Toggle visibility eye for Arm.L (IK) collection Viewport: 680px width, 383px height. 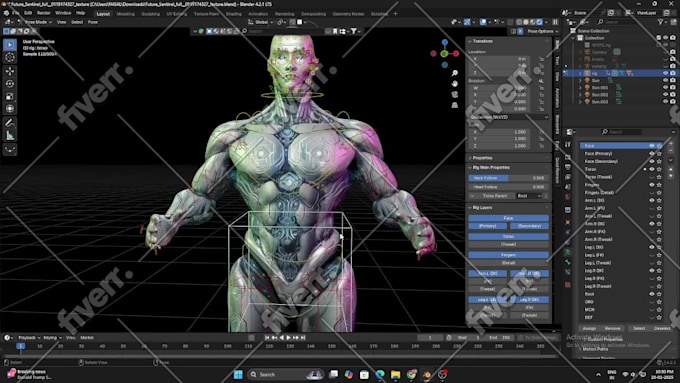pyautogui.click(x=651, y=200)
